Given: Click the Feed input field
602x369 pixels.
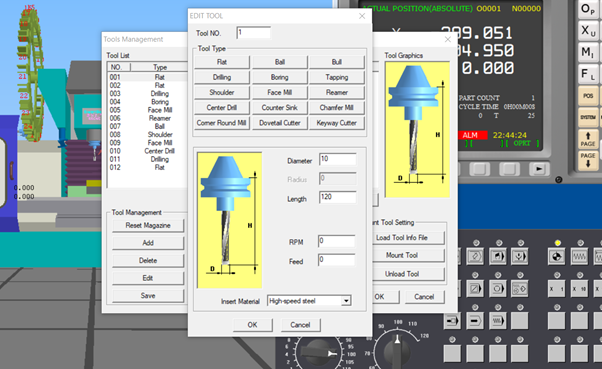Looking at the screenshot, I should (x=336, y=260).
